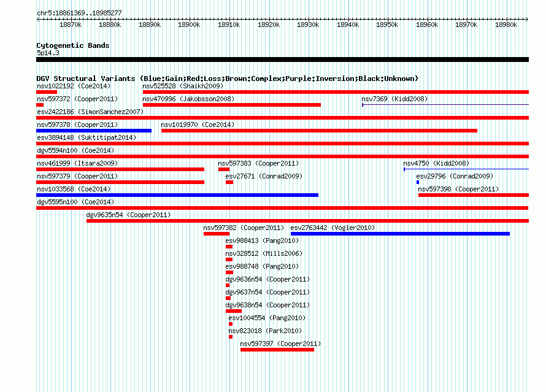546x392 pixels.
Task: Click nsv461999 (Itsara2009) variant label
Action: coord(77,163)
